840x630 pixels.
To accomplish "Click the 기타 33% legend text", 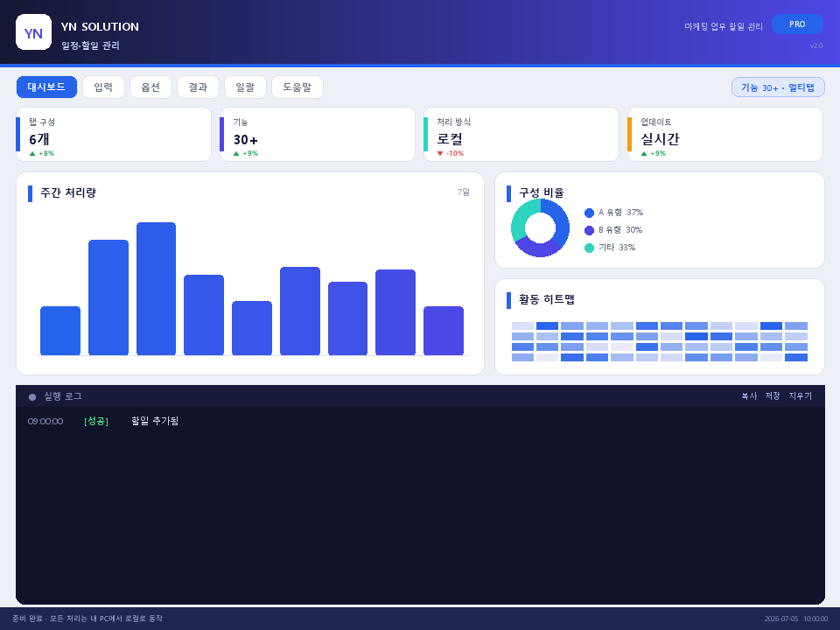I will pos(617,247).
